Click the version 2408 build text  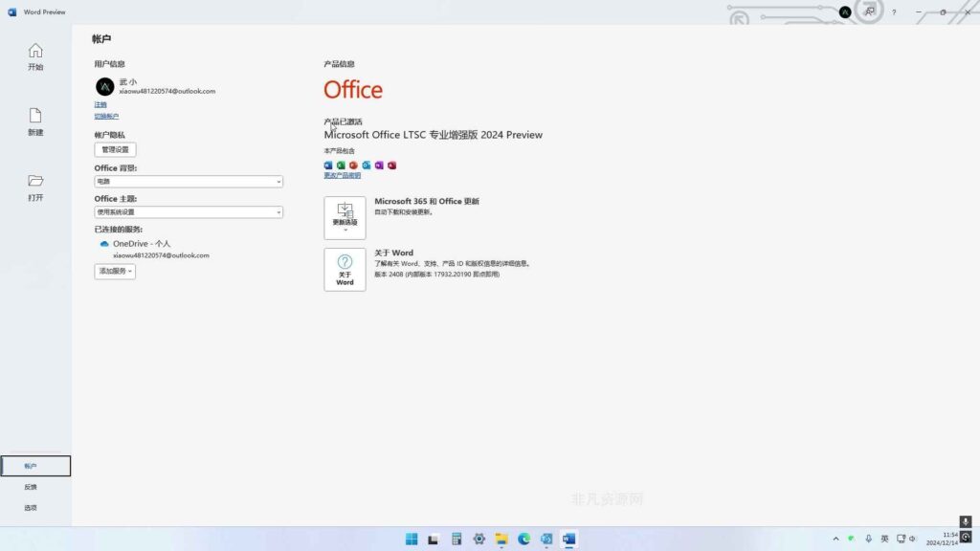tap(436, 275)
